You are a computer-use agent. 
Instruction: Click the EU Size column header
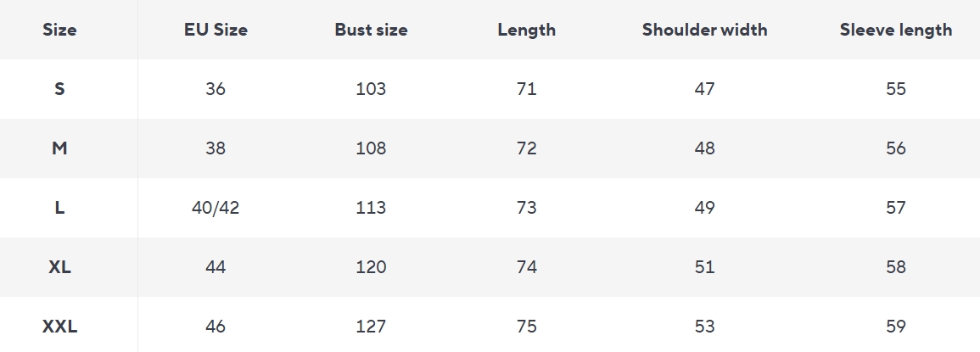(x=216, y=30)
